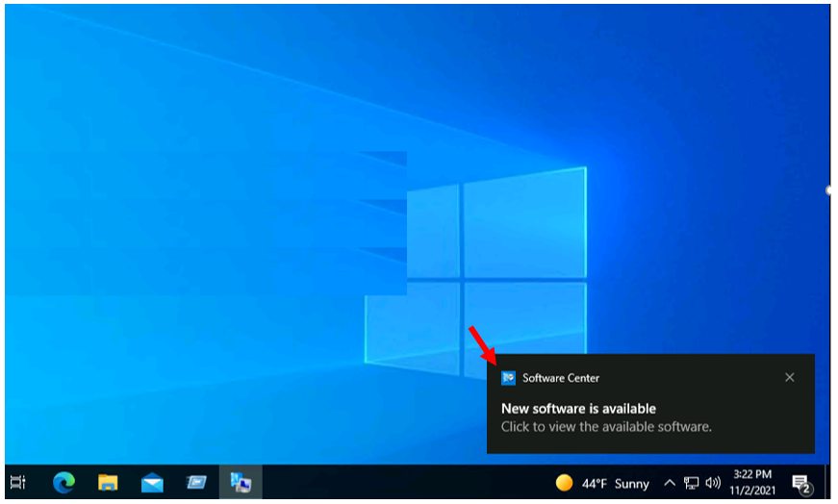Click the Show Desktop sliver at taskbar end
This screenshot has width=838, height=504.
tap(826, 482)
